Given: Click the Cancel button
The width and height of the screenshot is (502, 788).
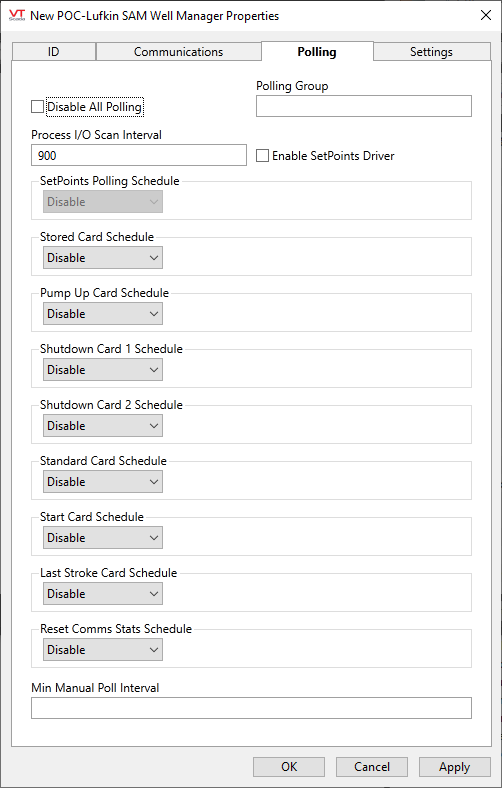Looking at the screenshot, I should pos(372,767).
